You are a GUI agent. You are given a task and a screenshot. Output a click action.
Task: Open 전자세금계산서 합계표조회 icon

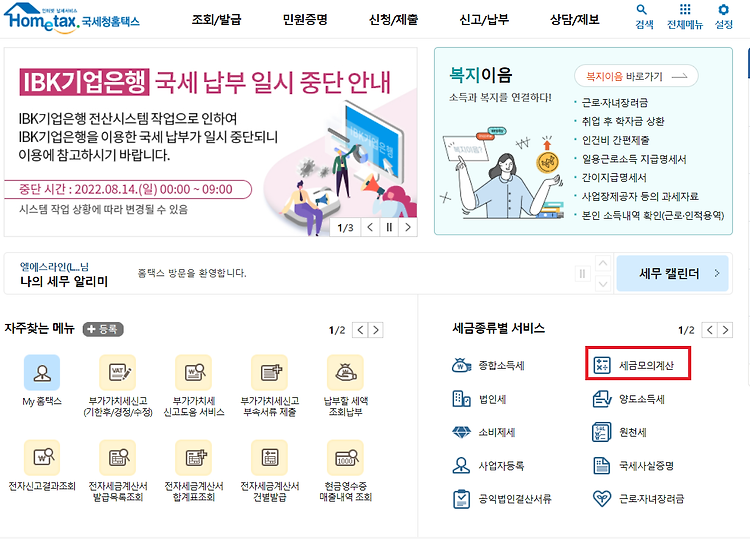pyautogui.click(x=194, y=458)
